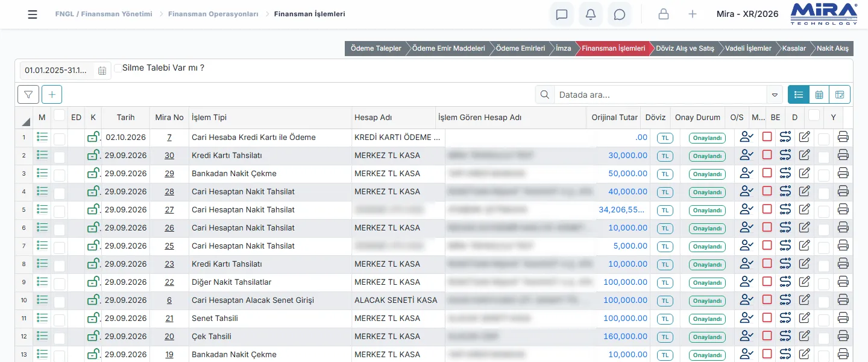Image resolution: width=868 pixels, height=362 pixels.
Task: Tick the select-all checkbox in header
Action: pyautogui.click(x=59, y=115)
